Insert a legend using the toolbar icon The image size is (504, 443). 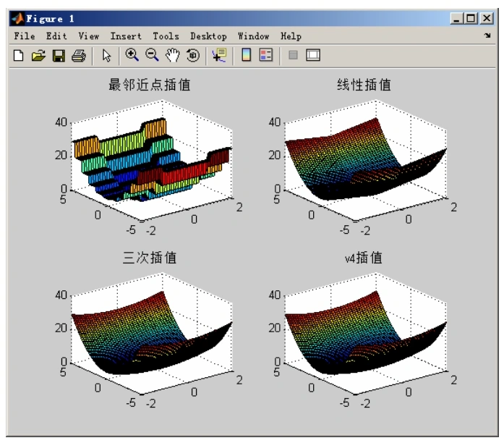[266, 55]
